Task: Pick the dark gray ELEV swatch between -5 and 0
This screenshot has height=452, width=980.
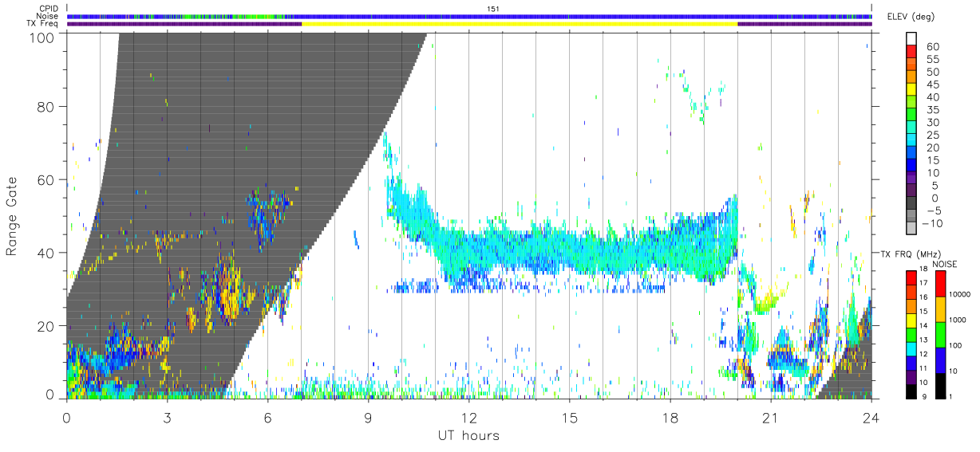Action: [911, 204]
